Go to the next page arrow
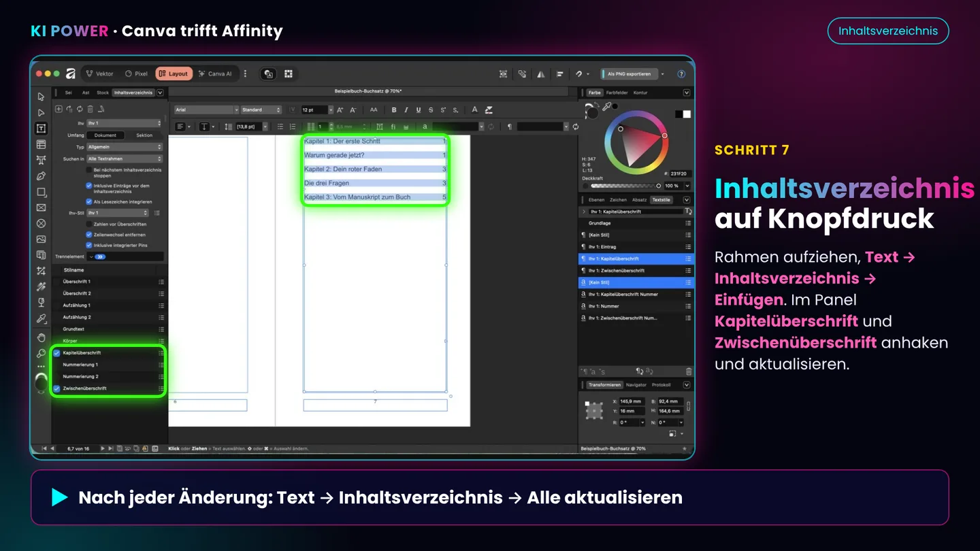Viewport: 980px width, 551px height. (103, 448)
